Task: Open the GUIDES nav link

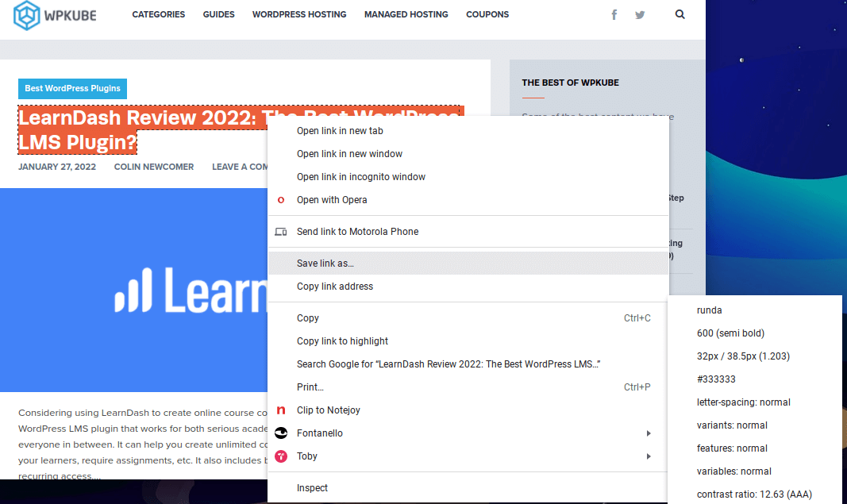Action: pos(219,14)
